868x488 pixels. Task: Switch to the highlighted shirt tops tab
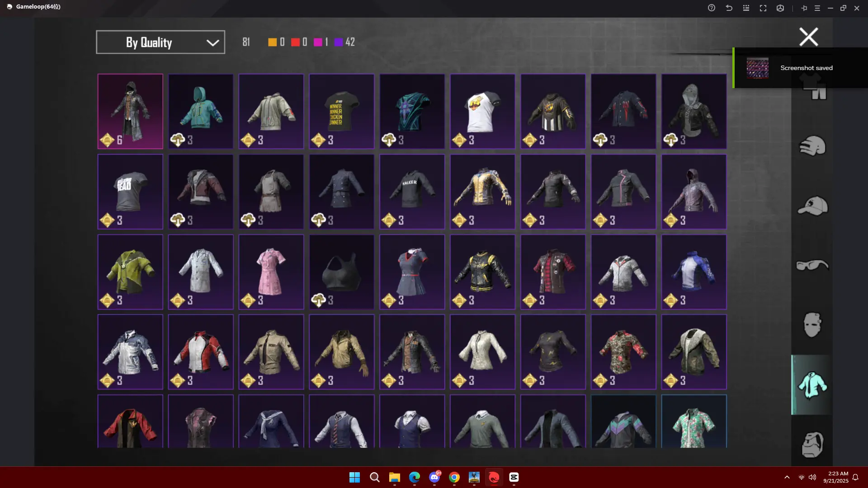[x=812, y=385]
